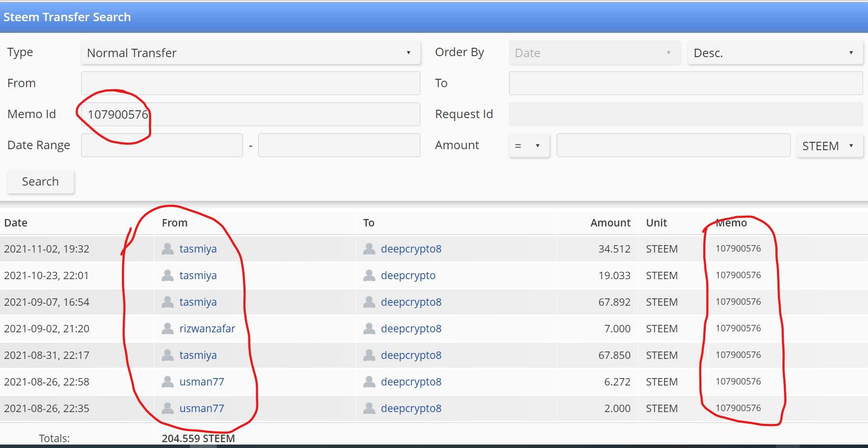Screen dimensions: 868x448
Task: Open the Type dropdown showing Normal Transfer
Action: (251, 53)
